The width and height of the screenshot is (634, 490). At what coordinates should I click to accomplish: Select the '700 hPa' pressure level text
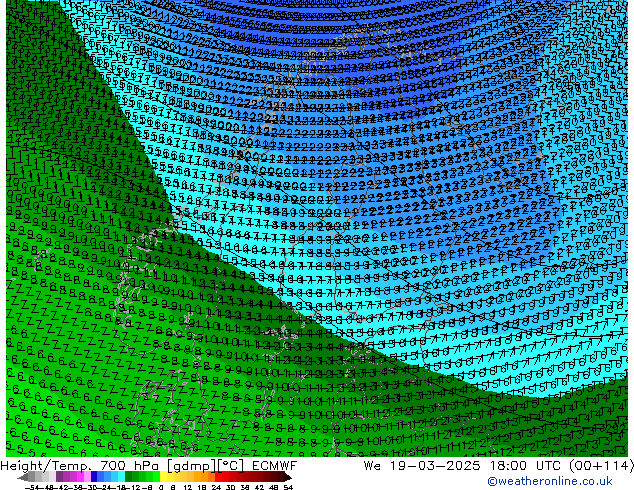click(131, 466)
